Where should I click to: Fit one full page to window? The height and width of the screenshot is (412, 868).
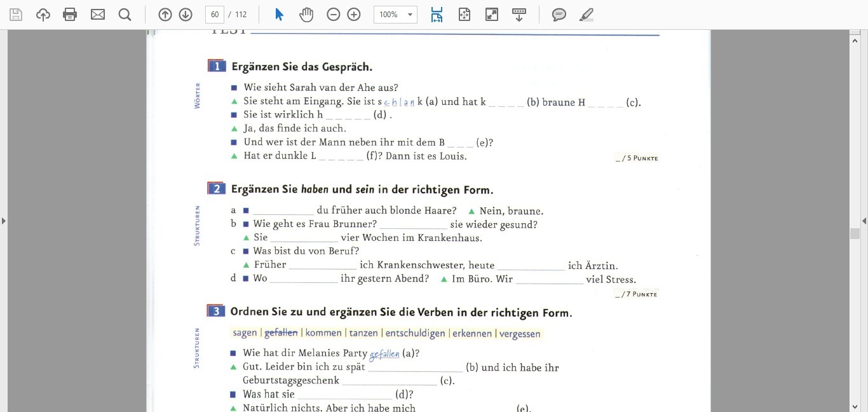[x=465, y=15]
